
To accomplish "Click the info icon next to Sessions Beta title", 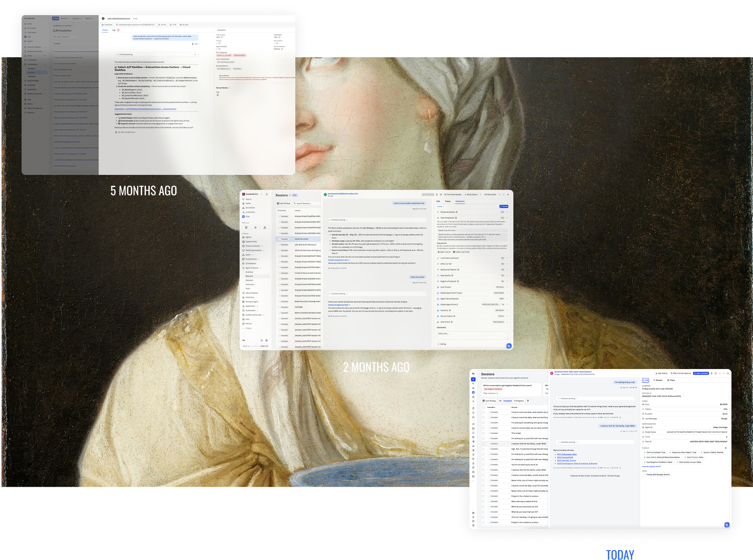I will tap(290, 195).
